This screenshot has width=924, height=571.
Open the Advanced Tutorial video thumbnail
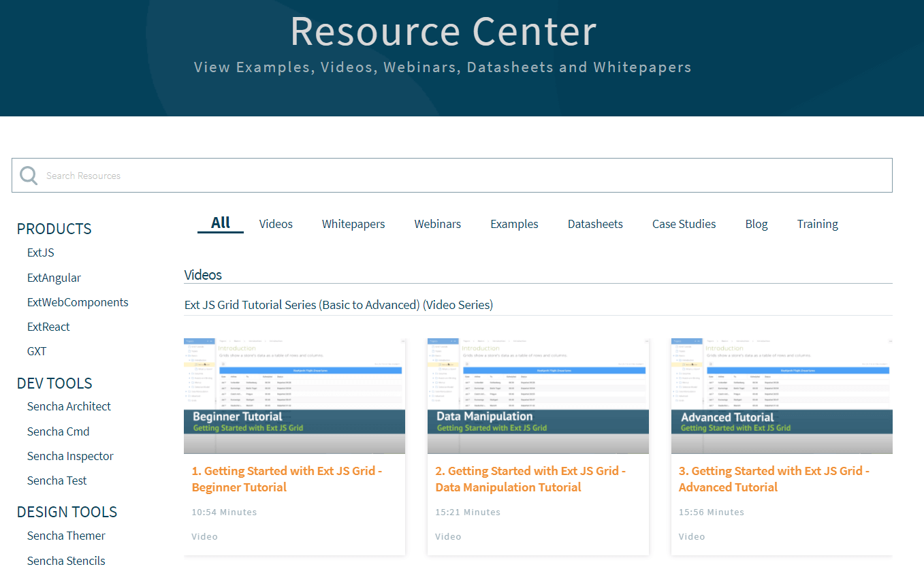point(782,395)
